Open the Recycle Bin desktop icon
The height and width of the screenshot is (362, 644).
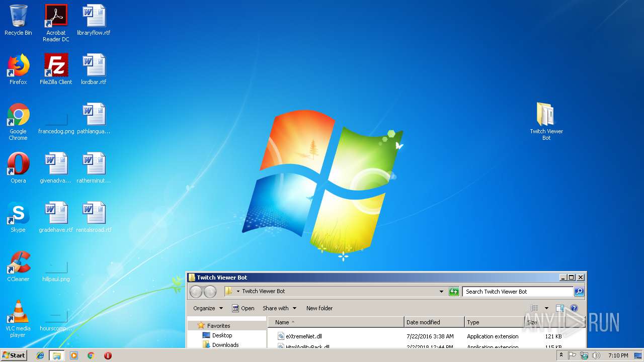click(18, 20)
